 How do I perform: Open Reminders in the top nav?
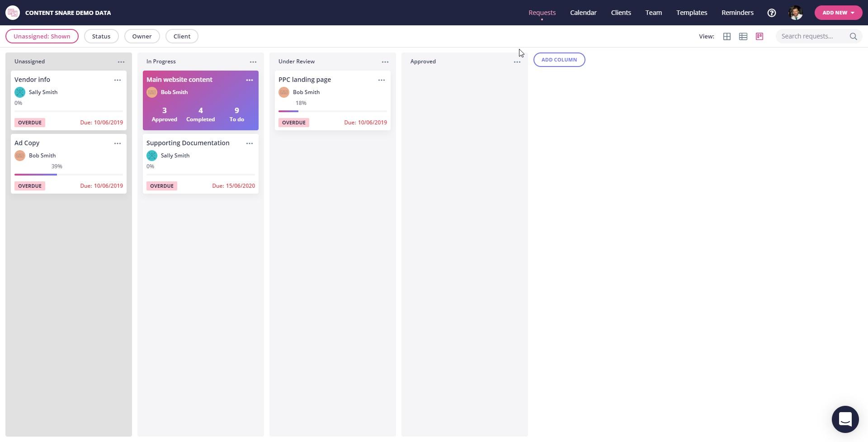(737, 13)
